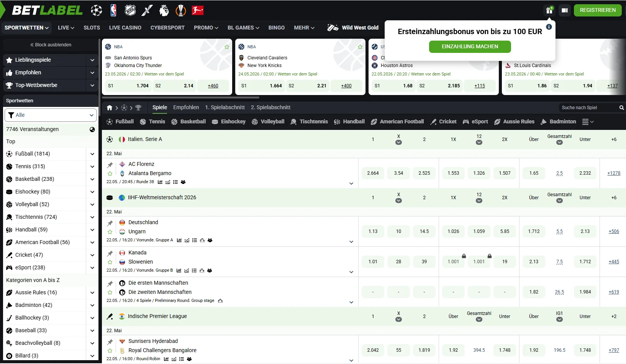The height and width of the screenshot is (364, 626).
Task: Select eSport in the sports filter bar
Action: [x=475, y=122]
